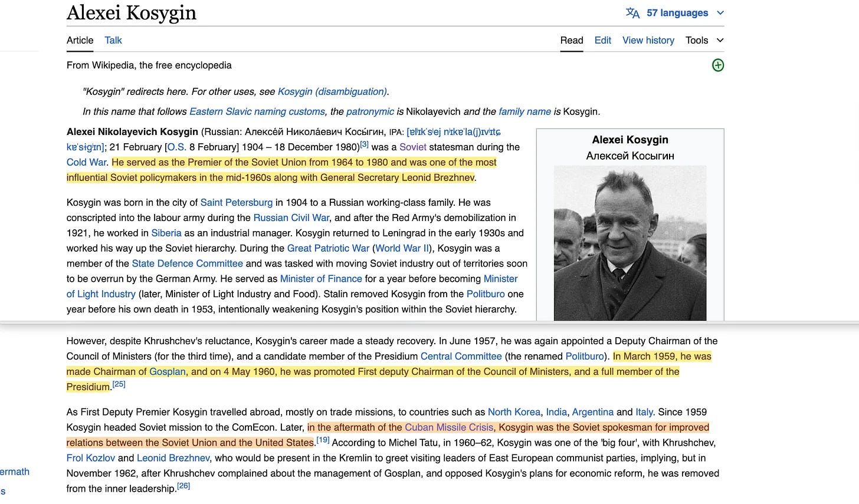
Task: Open the Talk tab
Action: point(113,40)
